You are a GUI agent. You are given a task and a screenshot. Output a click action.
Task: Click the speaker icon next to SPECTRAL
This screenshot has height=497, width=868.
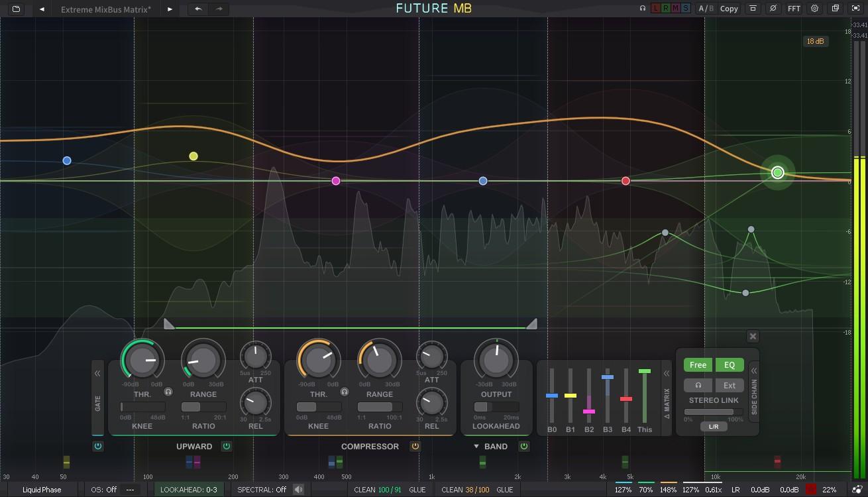click(298, 490)
